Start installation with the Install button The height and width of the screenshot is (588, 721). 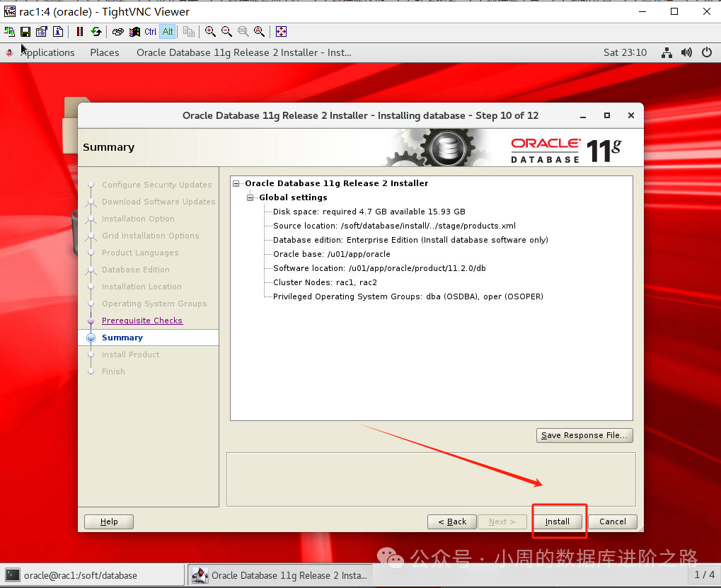(558, 521)
